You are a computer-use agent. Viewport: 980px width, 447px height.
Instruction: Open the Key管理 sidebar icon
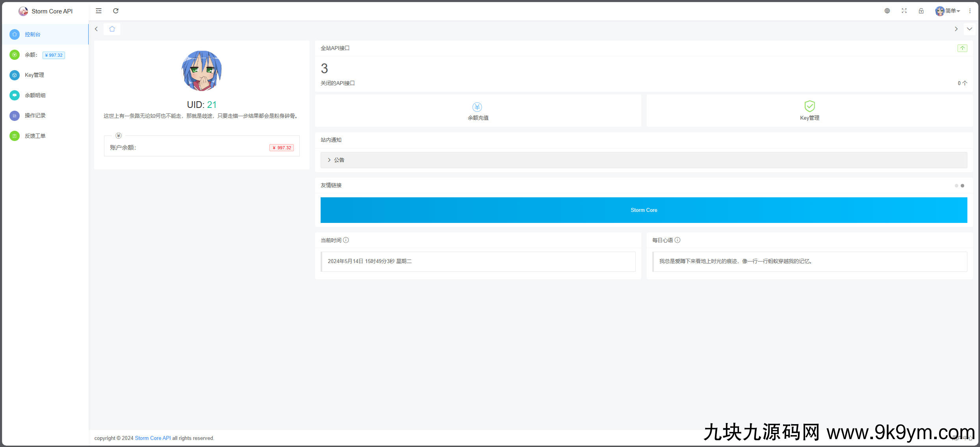click(x=14, y=75)
